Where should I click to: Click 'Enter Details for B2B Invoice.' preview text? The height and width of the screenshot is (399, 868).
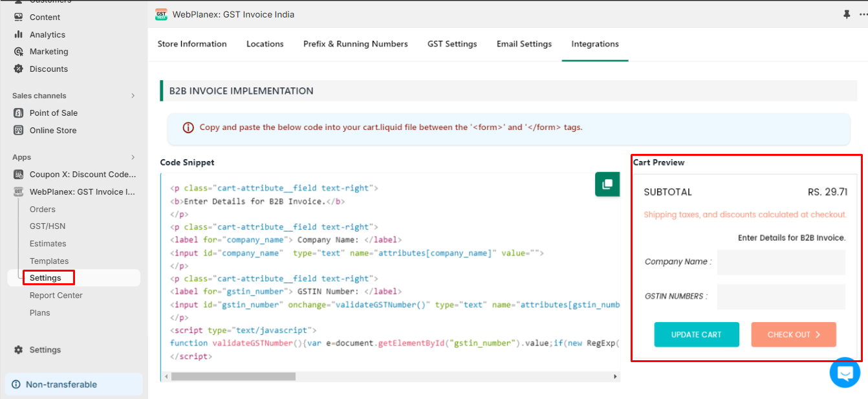[792, 238]
